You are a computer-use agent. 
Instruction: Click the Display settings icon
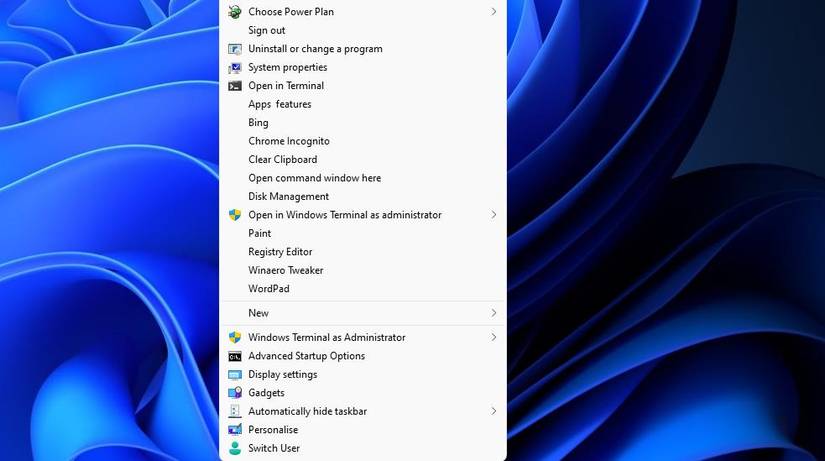click(235, 375)
